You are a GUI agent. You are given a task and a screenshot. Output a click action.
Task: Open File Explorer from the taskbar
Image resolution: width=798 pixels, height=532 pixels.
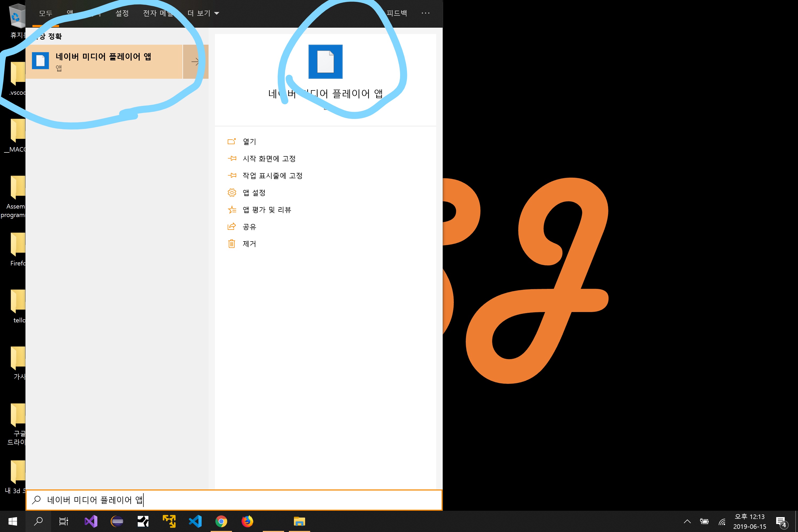[299, 521]
